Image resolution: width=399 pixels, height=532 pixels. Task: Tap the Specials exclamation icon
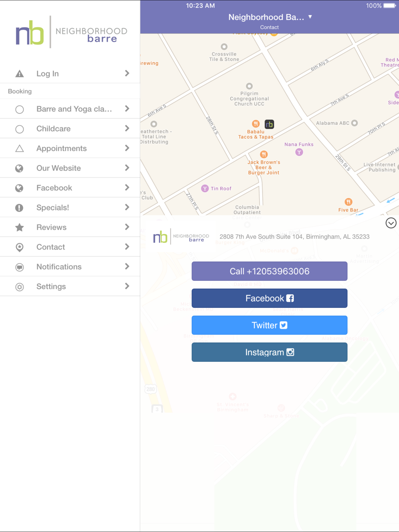pos(20,208)
